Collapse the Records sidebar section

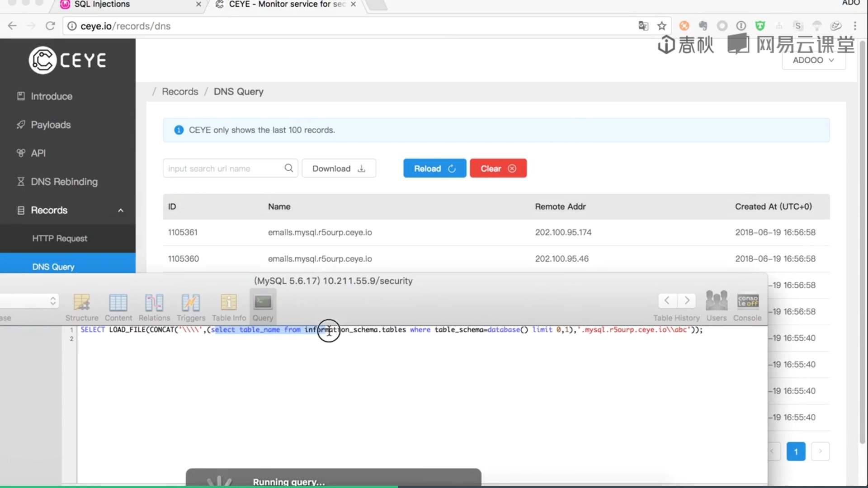[x=120, y=210]
